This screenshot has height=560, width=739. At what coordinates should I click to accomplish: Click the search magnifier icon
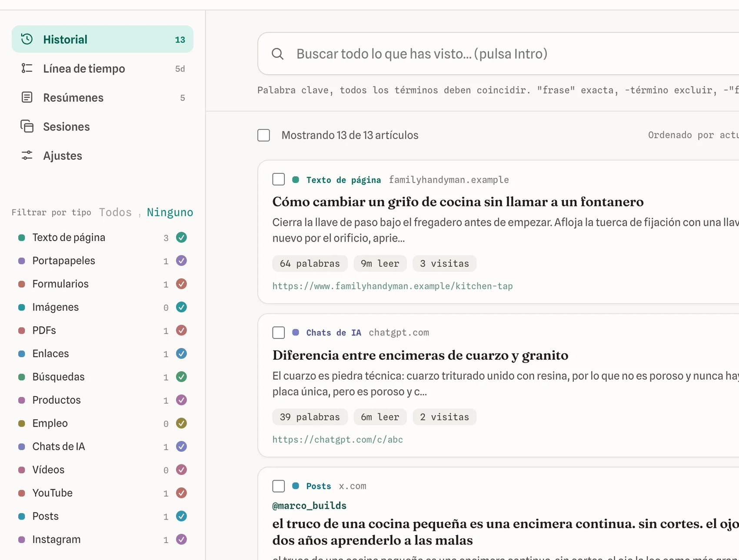click(x=277, y=54)
